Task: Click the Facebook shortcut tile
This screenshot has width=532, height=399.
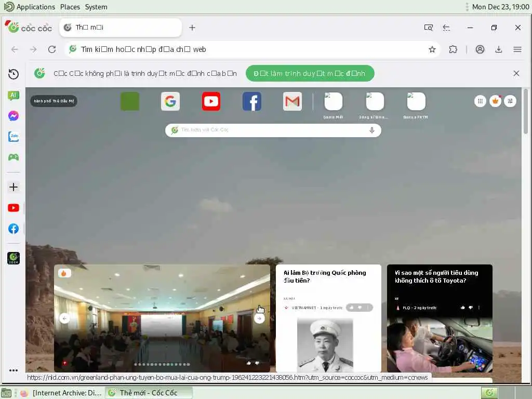Action: pos(252,101)
